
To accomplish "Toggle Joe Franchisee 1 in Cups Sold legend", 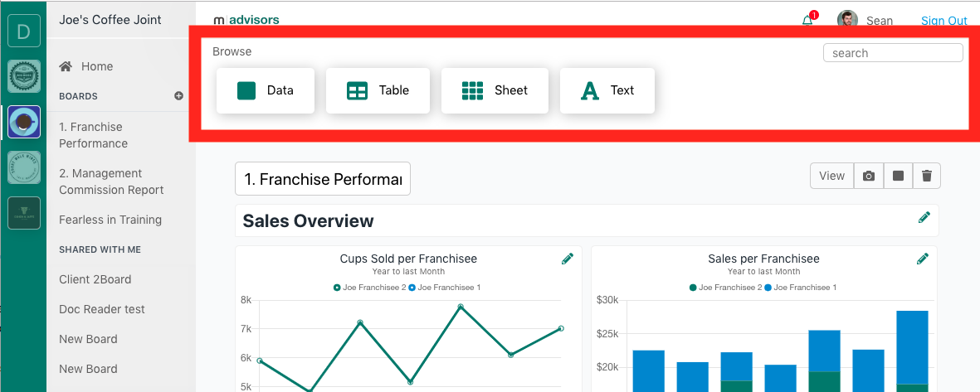I will pos(445,287).
